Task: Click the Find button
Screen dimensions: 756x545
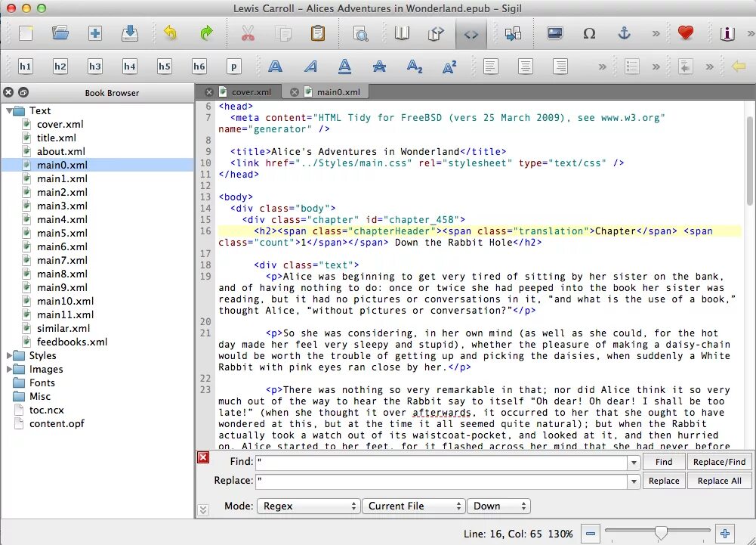Action: tap(664, 462)
